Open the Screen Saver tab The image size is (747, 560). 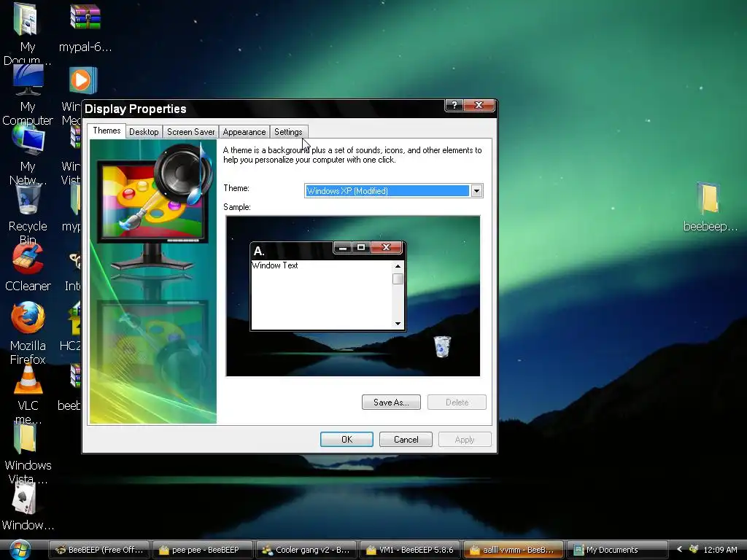click(x=190, y=132)
